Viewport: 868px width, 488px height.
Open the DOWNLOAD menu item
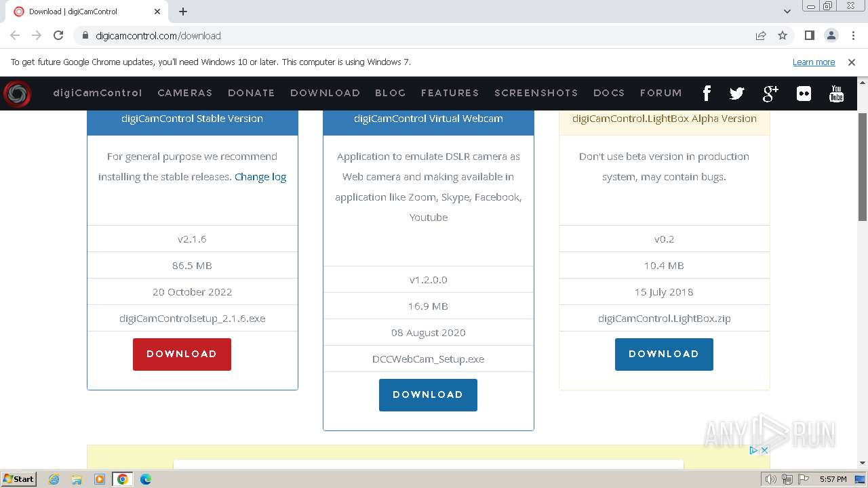point(325,93)
